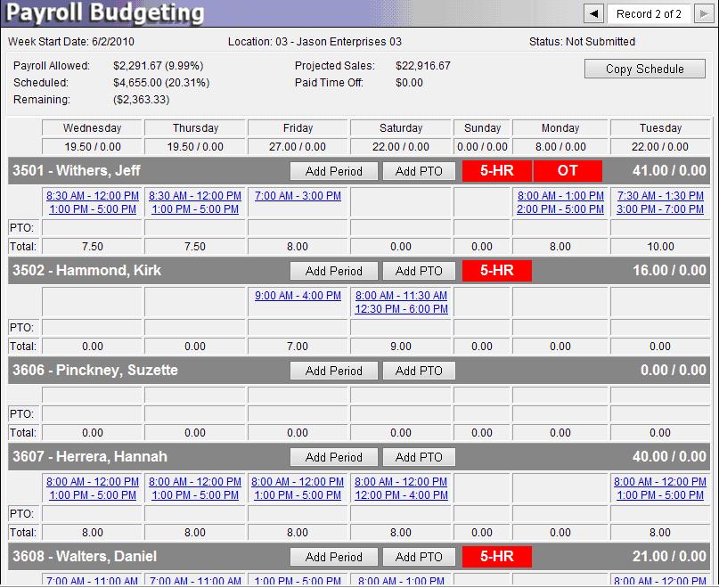Open Hammond's Friday 9:00 AM - 4:00 PM shift

point(298,296)
